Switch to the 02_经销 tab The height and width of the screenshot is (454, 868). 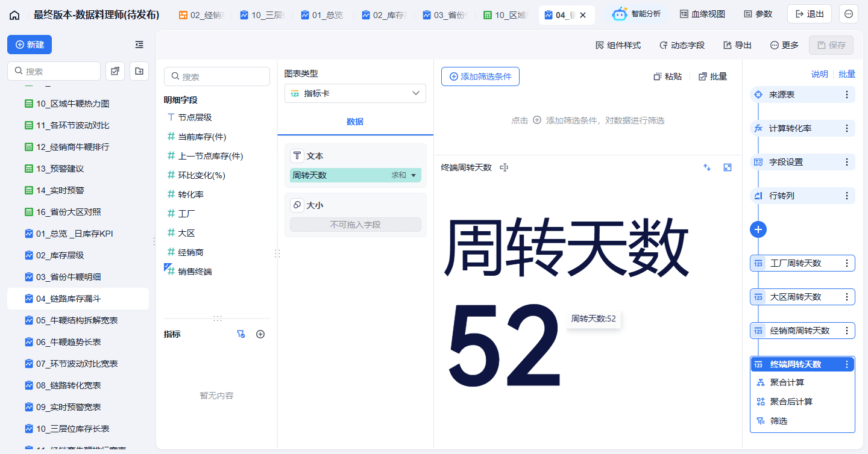click(x=203, y=15)
